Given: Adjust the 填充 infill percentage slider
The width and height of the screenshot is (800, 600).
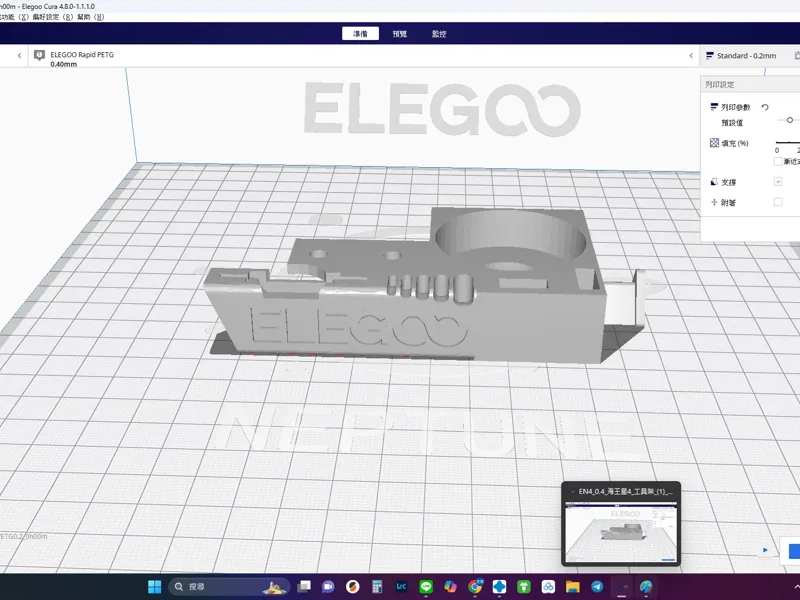Looking at the screenshot, I should (x=787, y=143).
